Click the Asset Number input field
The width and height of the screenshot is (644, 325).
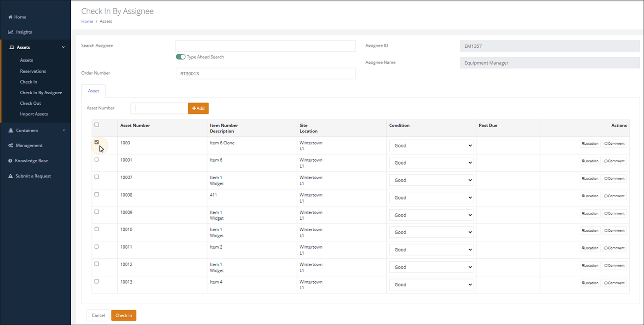pos(159,108)
